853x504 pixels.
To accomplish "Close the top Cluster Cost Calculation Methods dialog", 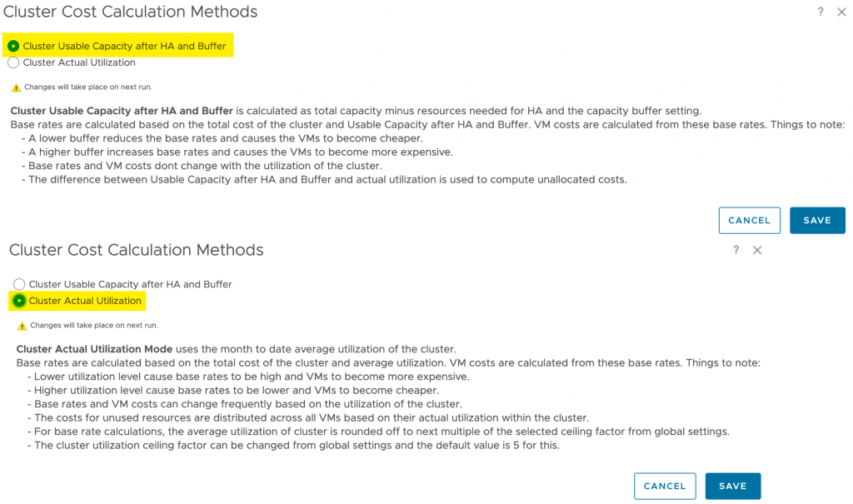I will point(841,12).
